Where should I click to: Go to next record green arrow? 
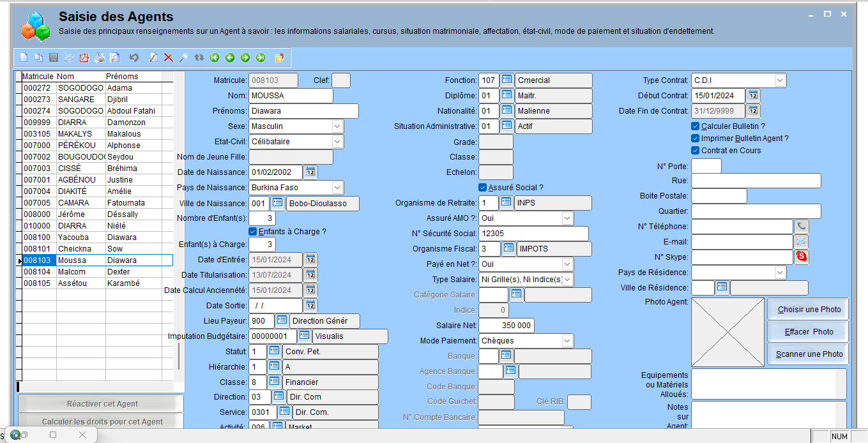pyautogui.click(x=245, y=57)
